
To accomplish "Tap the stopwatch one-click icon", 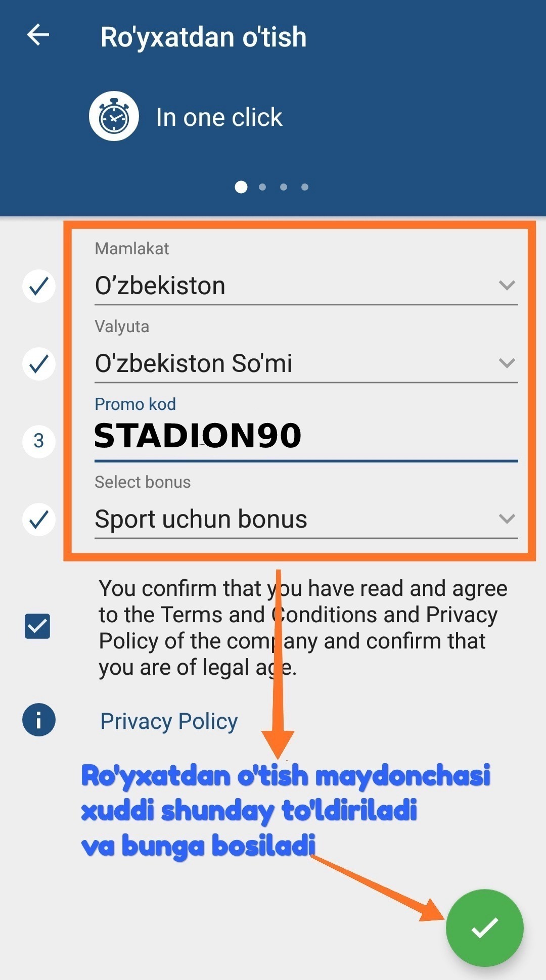I will pyautogui.click(x=114, y=116).
